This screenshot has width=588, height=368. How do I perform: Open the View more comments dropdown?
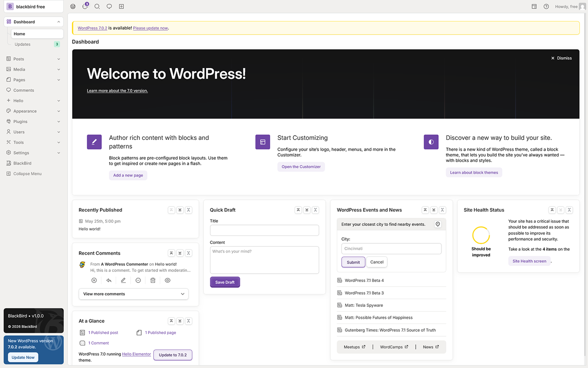coord(134,294)
